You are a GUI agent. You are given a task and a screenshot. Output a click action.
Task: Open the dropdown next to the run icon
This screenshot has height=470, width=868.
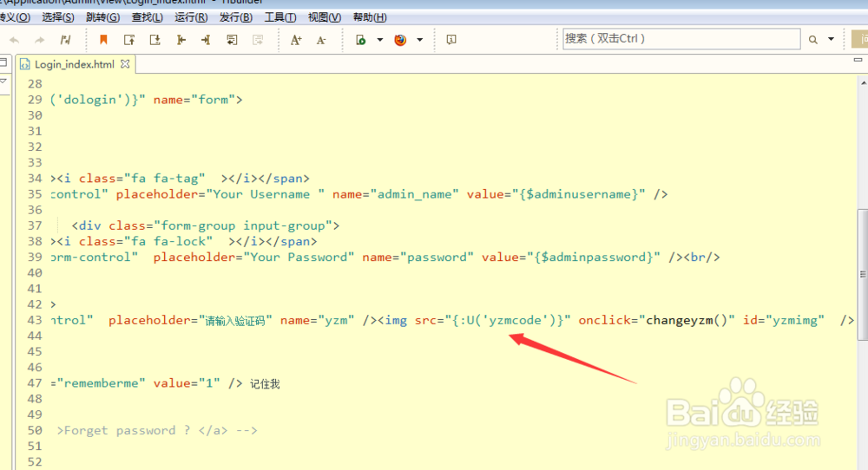tap(380, 40)
